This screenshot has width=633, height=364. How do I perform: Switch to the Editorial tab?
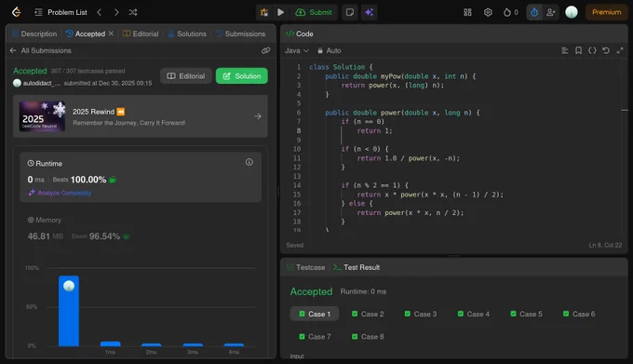pyautogui.click(x=141, y=34)
